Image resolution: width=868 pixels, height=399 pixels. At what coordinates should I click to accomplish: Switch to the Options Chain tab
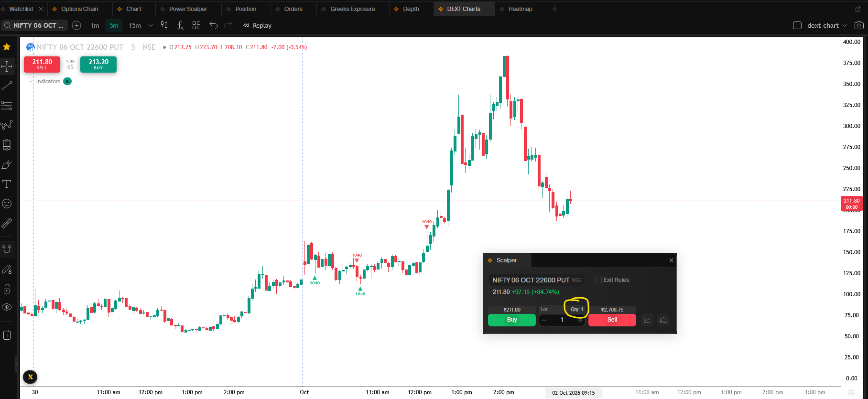point(79,9)
